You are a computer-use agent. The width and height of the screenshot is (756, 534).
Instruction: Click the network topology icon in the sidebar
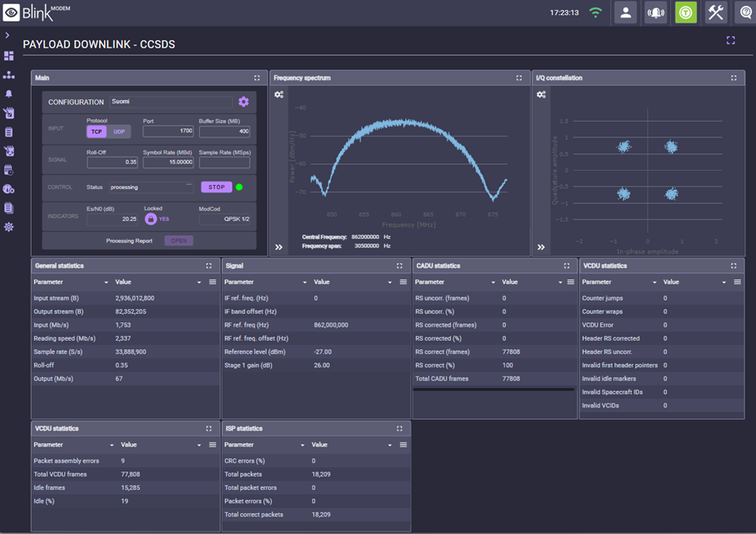pos(8,75)
